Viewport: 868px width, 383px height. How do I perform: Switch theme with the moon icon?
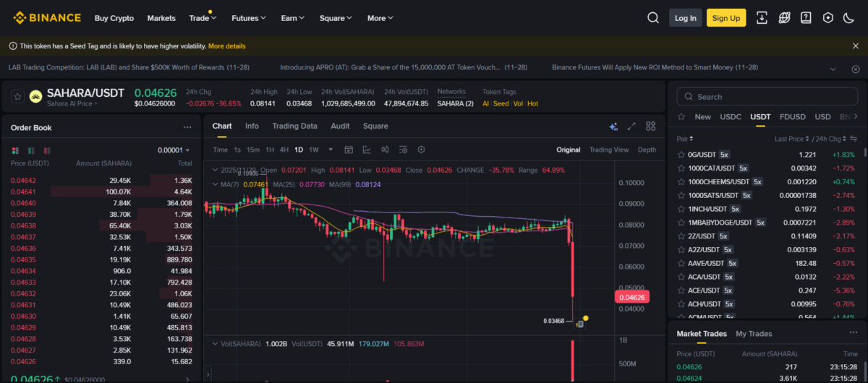[849, 18]
